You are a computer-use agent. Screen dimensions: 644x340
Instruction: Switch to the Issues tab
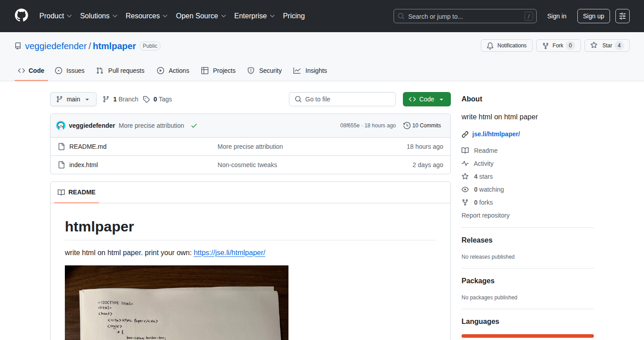70,71
